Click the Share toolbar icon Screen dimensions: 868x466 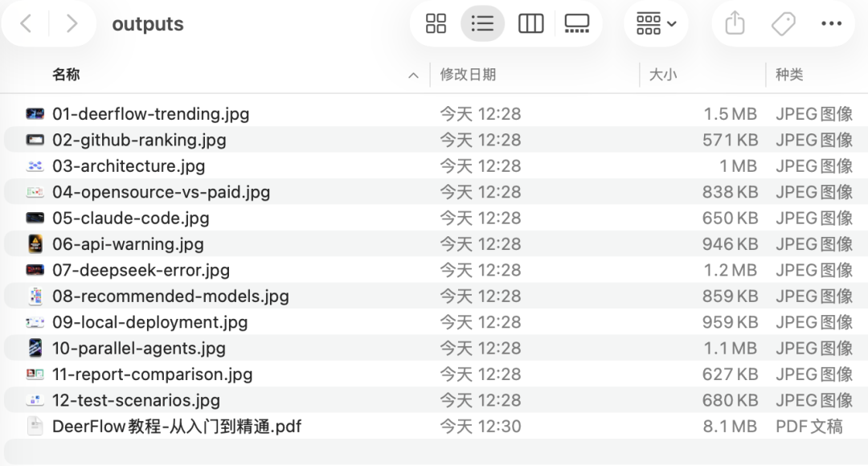pyautogui.click(x=735, y=24)
